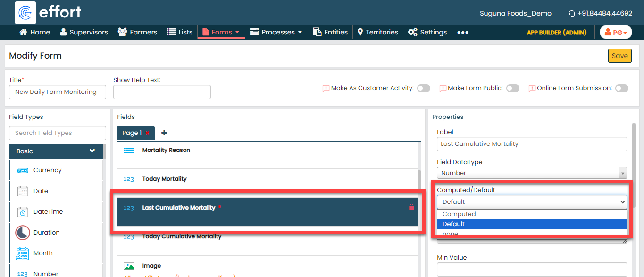Open the Field DataType Number dropdown
The height and width of the screenshot is (277, 644).
point(532,173)
